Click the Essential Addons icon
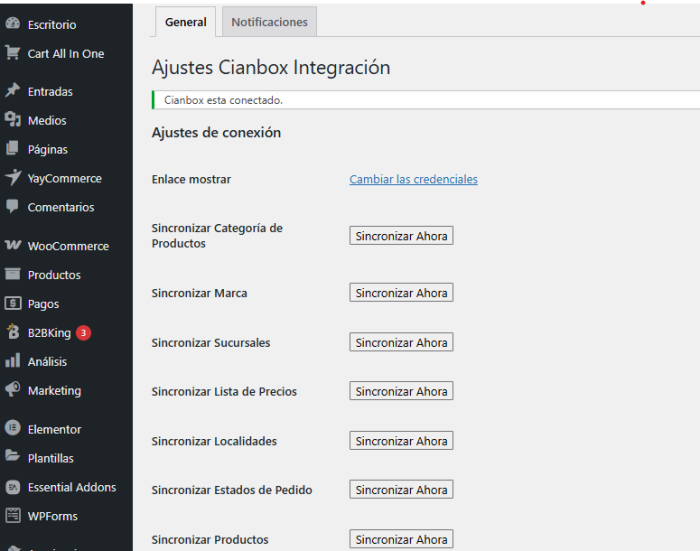The height and width of the screenshot is (551, 700). (x=12, y=487)
